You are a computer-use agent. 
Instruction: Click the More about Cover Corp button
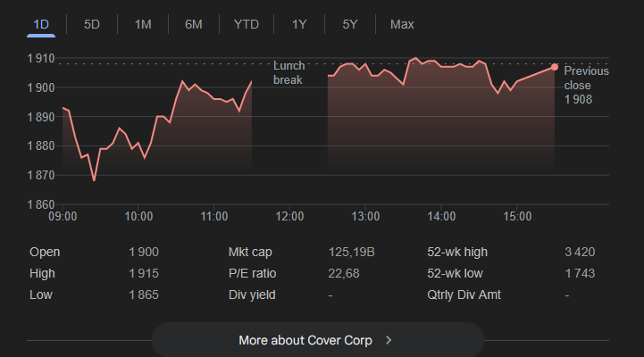[318, 340]
